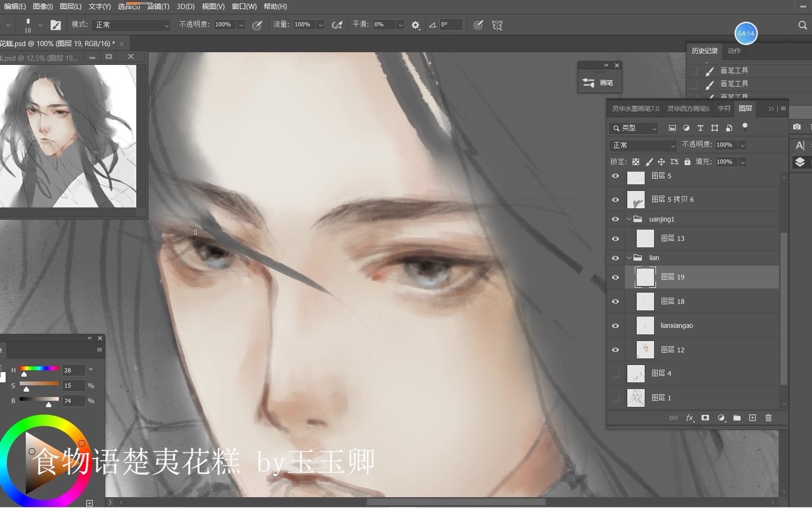Open the Layers dock icon

point(800,163)
